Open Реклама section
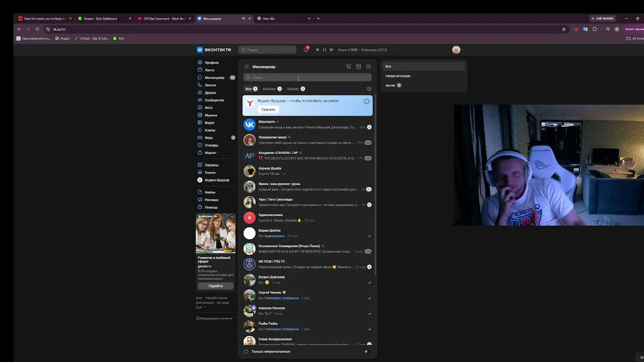The width and height of the screenshot is (644, 362). point(211,200)
